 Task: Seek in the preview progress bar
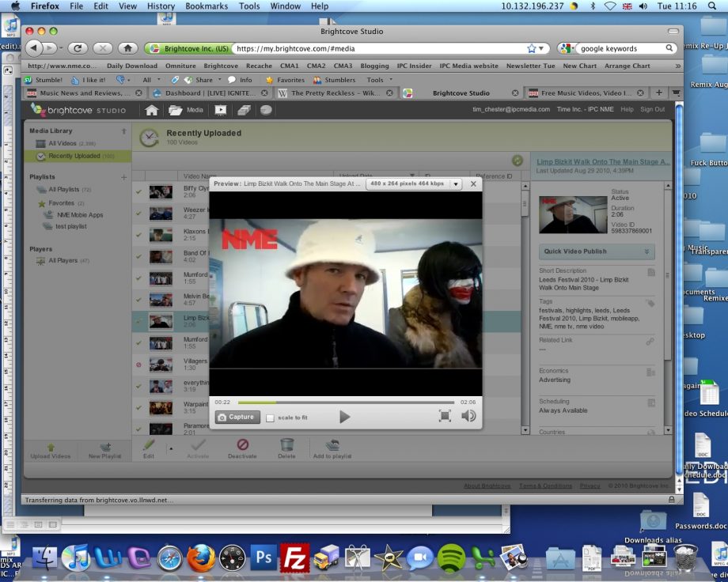click(346, 402)
